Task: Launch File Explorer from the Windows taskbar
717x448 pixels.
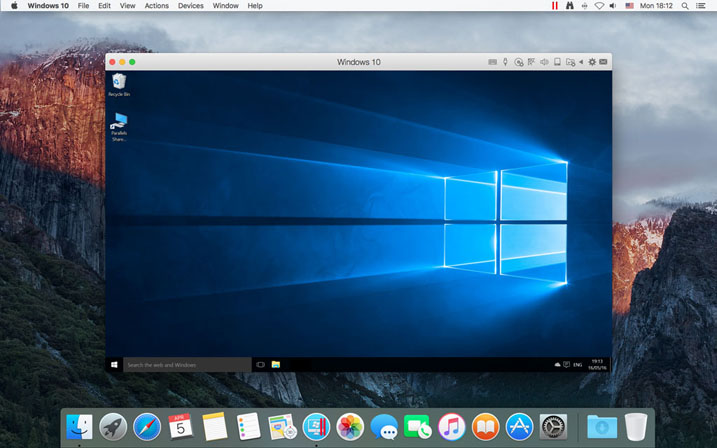Action: pos(276,365)
